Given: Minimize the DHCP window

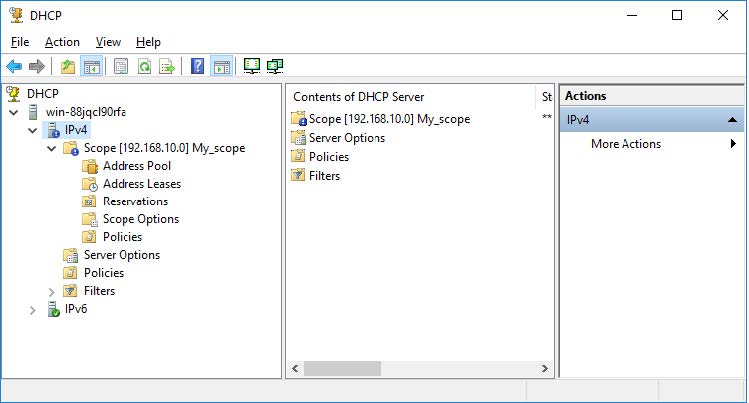Looking at the screenshot, I should [x=632, y=15].
